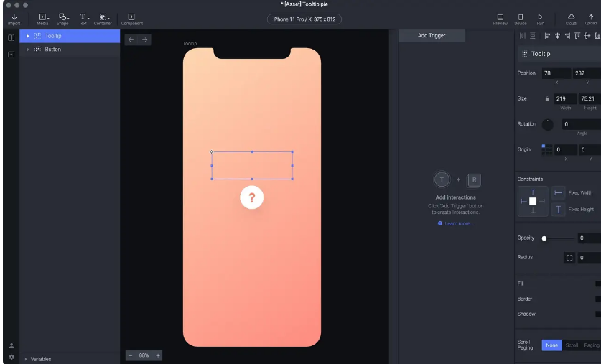Screen dimensions: 601x364
Task: Go back with the left arrow
Action: [131, 39]
